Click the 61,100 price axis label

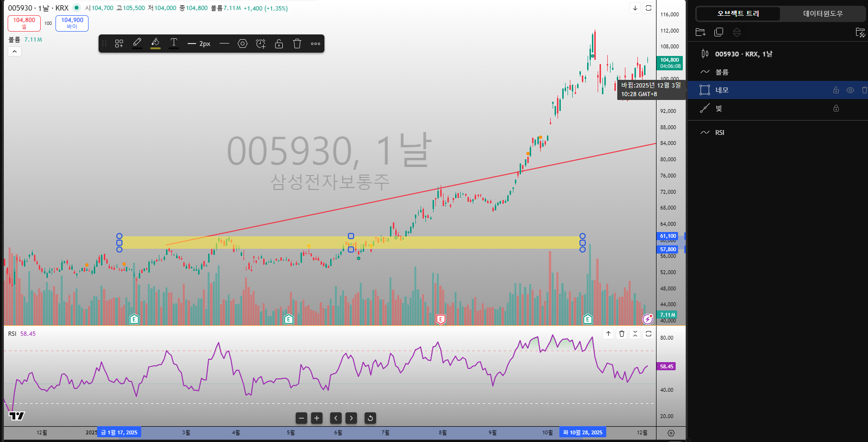click(668, 236)
